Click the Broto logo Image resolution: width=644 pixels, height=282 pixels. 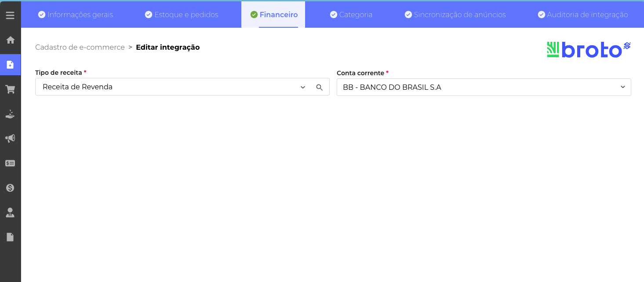(x=589, y=50)
